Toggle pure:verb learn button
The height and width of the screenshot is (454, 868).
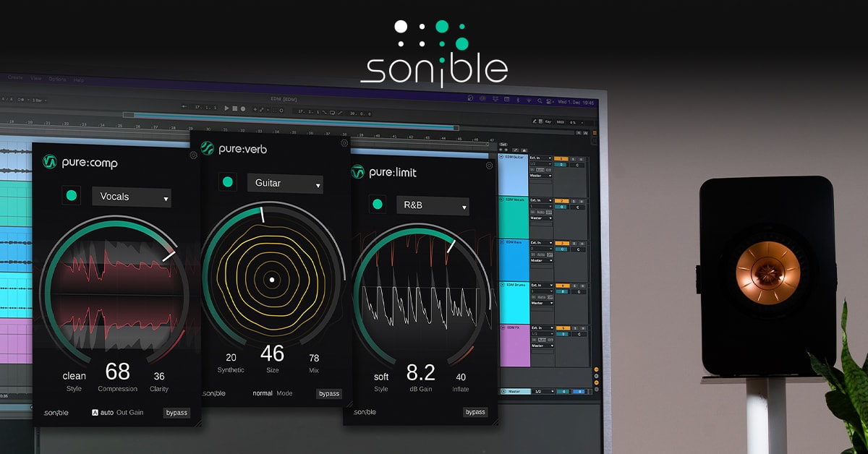[x=228, y=182]
